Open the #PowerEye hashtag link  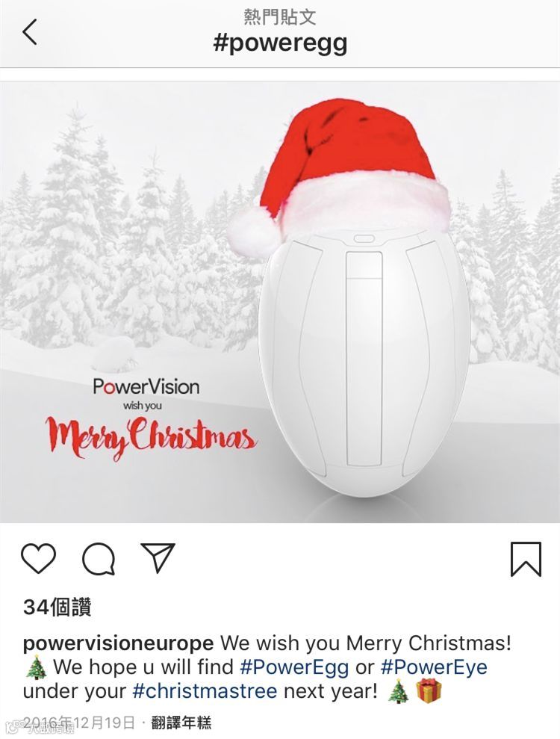pos(434,667)
